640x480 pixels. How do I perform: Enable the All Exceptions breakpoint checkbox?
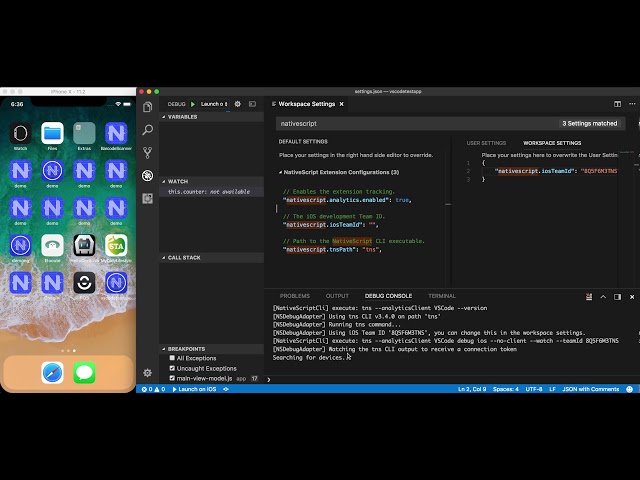click(172, 358)
